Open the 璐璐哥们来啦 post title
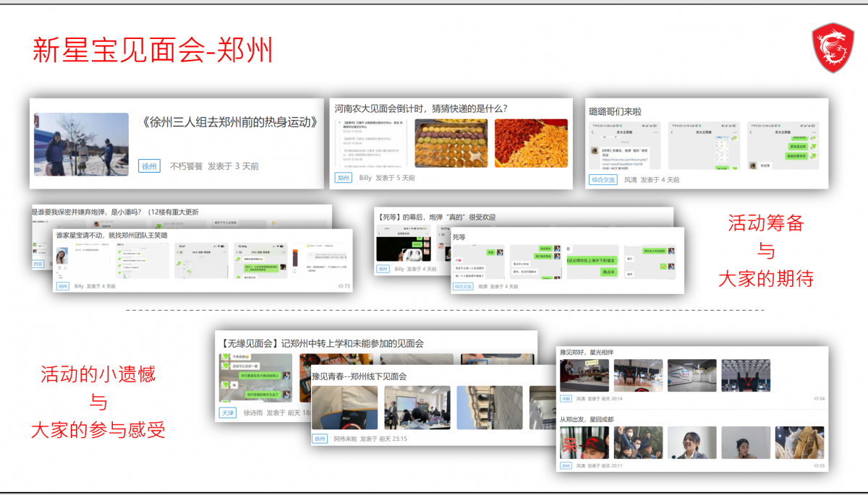 pyautogui.click(x=615, y=111)
